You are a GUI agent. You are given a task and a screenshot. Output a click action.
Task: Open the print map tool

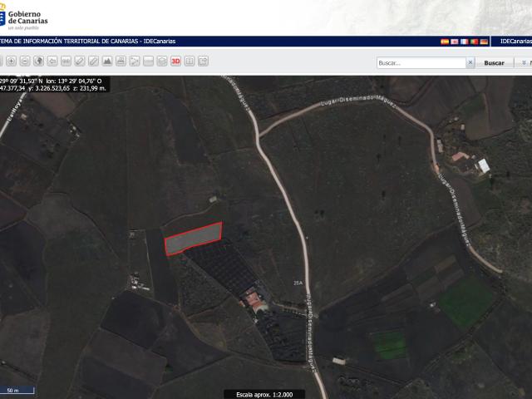click(x=121, y=62)
